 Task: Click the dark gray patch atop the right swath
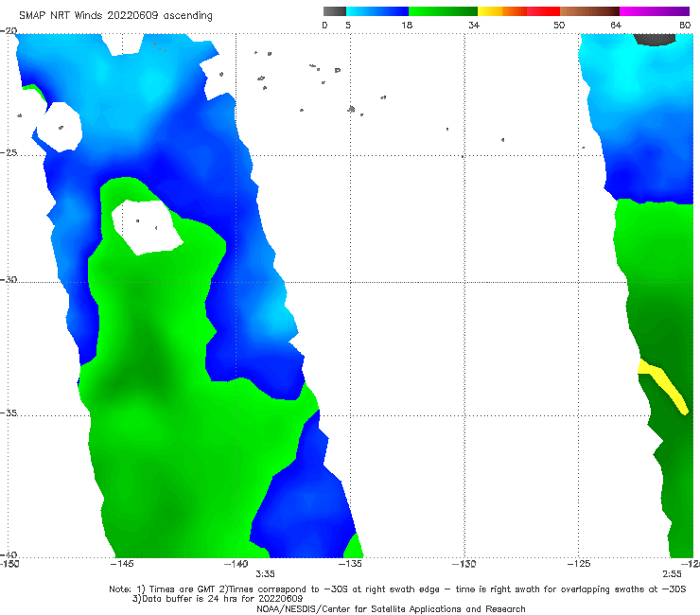655,40
